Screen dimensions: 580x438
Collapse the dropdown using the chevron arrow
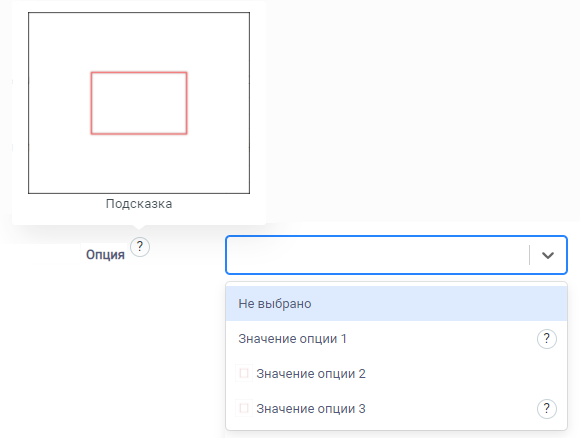[x=548, y=255]
